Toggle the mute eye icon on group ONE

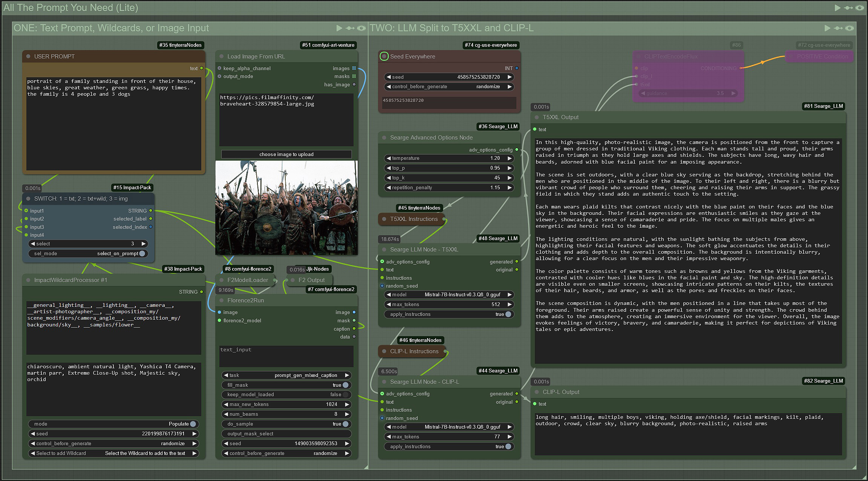click(x=361, y=28)
